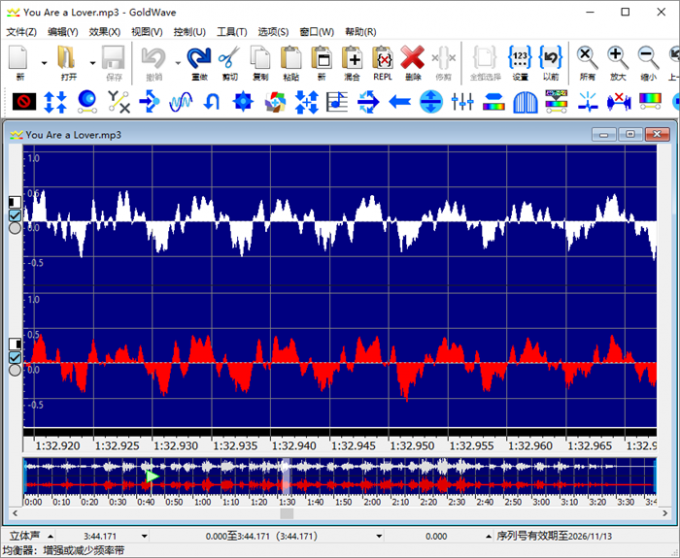Click the Pop/Click filter sparkle icon
The image size is (680, 558).
[588, 102]
